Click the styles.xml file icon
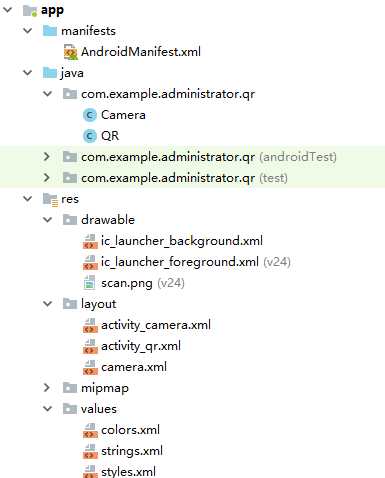385x478 pixels. (90, 471)
